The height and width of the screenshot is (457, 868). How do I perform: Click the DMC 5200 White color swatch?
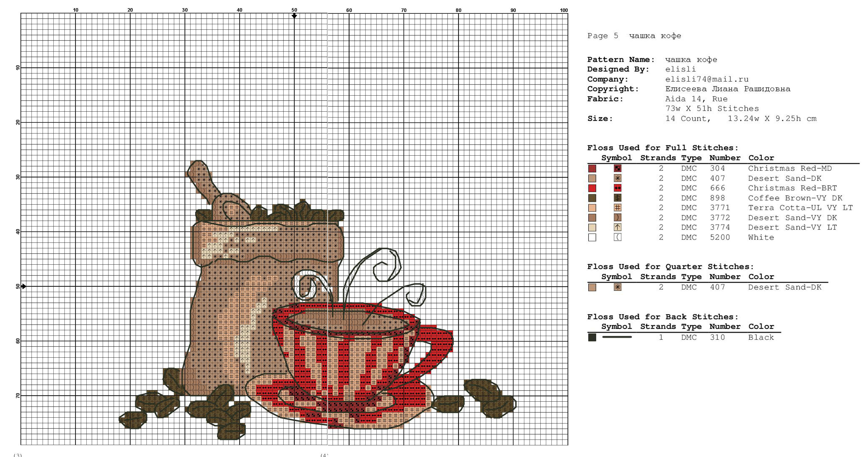pos(592,237)
